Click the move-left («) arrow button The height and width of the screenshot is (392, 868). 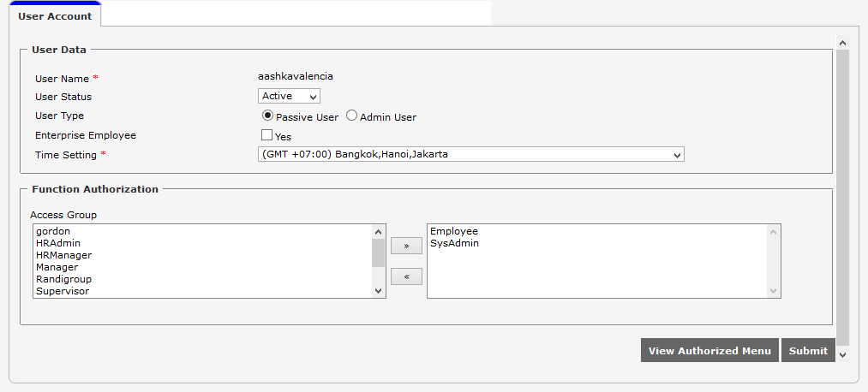pyautogui.click(x=406, y=277)
